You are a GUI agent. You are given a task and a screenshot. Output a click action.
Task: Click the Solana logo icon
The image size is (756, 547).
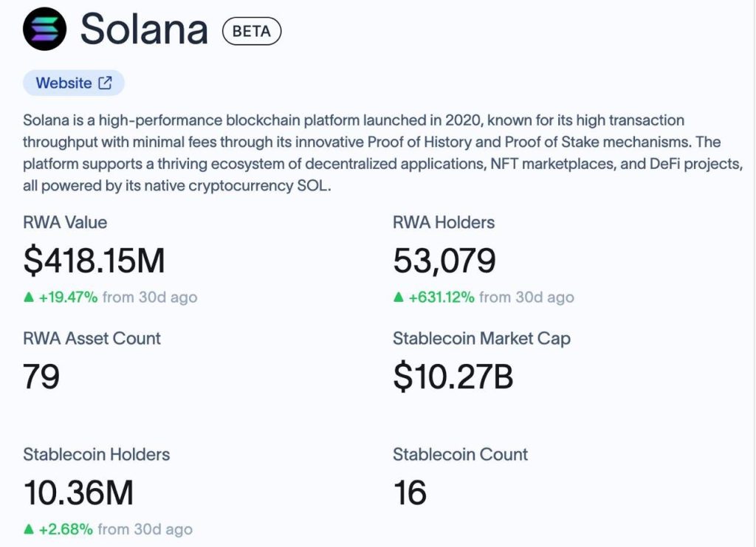click(x=45, y=30)
